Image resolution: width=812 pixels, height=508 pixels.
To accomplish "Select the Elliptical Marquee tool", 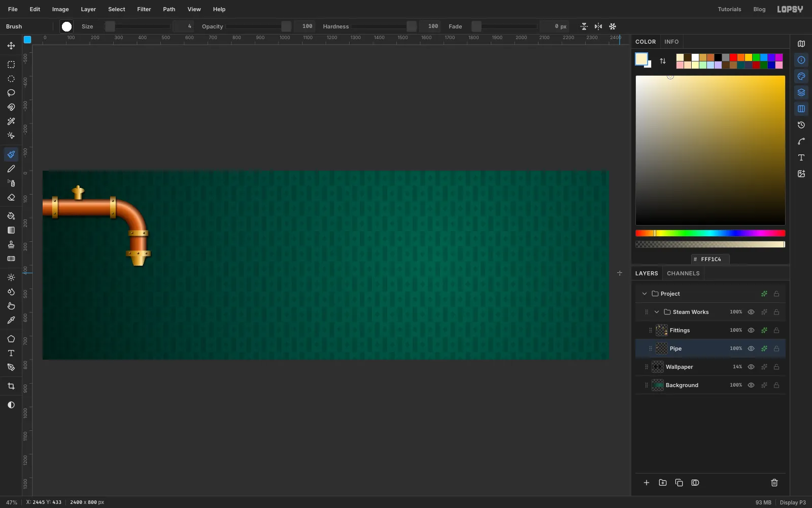I will click(x=11, y=79).
